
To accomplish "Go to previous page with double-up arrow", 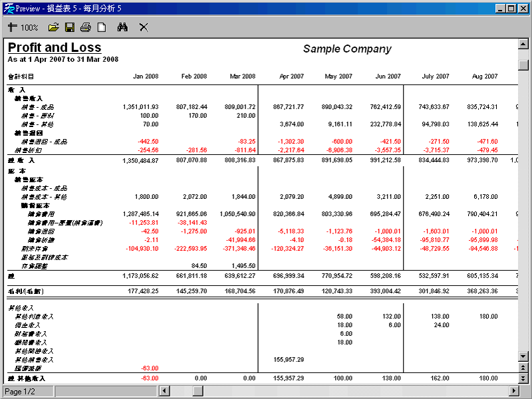I will [x=523, y=367].
